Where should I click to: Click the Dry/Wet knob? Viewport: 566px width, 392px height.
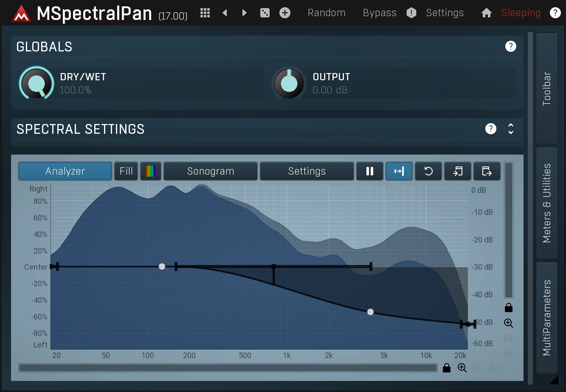tap(37, 83)
